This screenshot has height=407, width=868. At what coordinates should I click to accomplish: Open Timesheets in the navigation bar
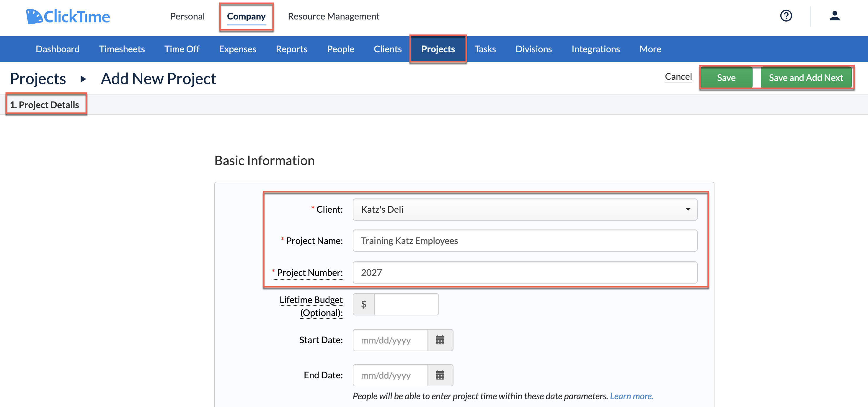point(122,49)
